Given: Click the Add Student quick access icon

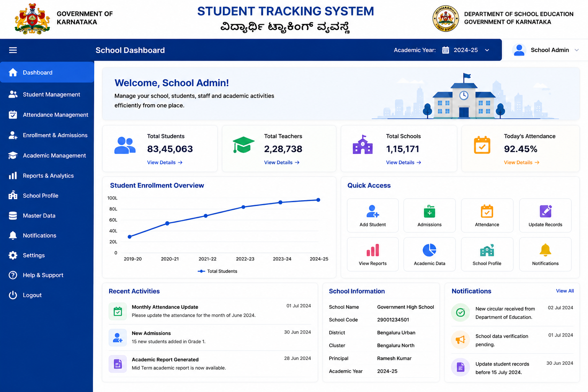Looking at the screenshot, I should (x=372, y=211).
